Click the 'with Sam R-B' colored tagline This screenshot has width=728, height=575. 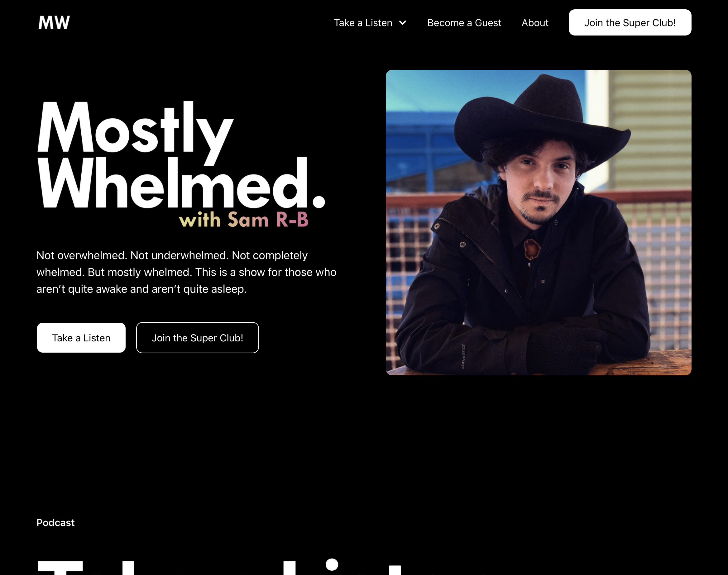point(243,220)
